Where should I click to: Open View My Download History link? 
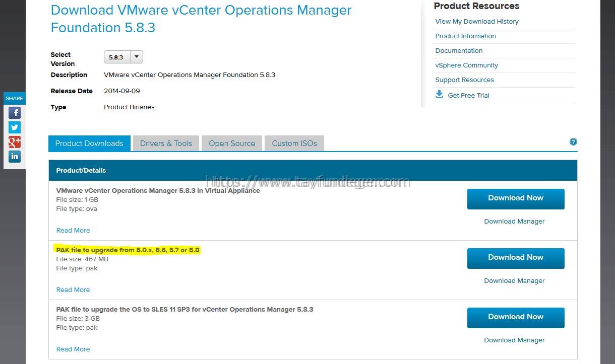477,22
